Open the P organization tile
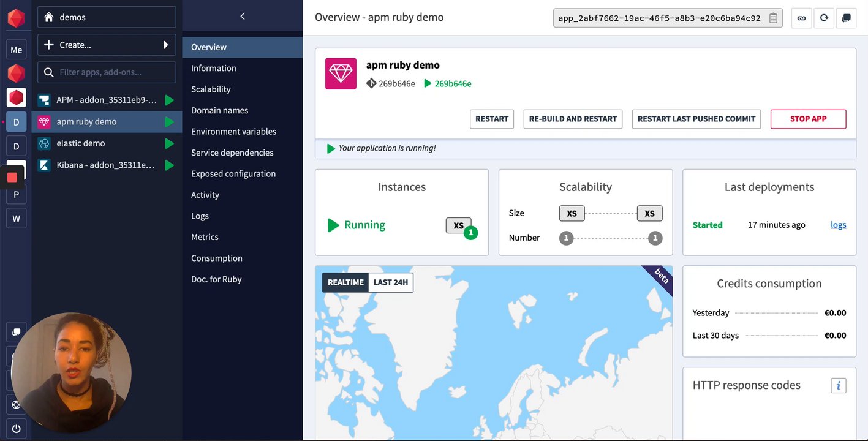Viewport: 868px width, 441px height. (17, 194)
